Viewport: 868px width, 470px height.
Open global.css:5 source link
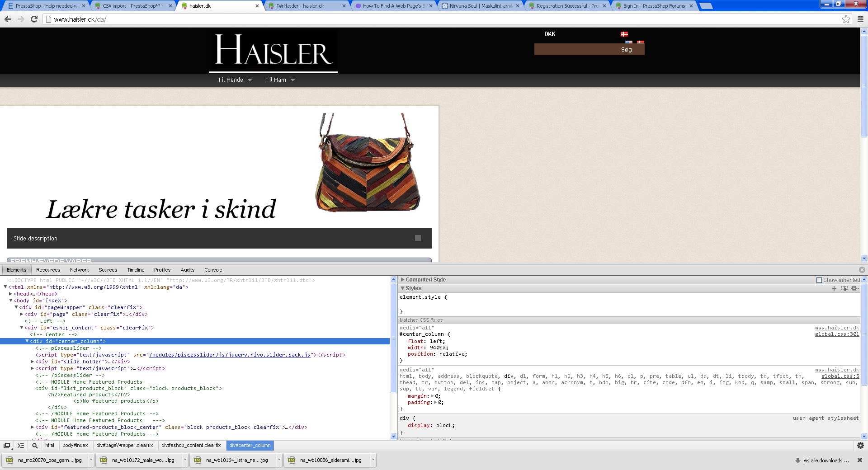[840, 376]
